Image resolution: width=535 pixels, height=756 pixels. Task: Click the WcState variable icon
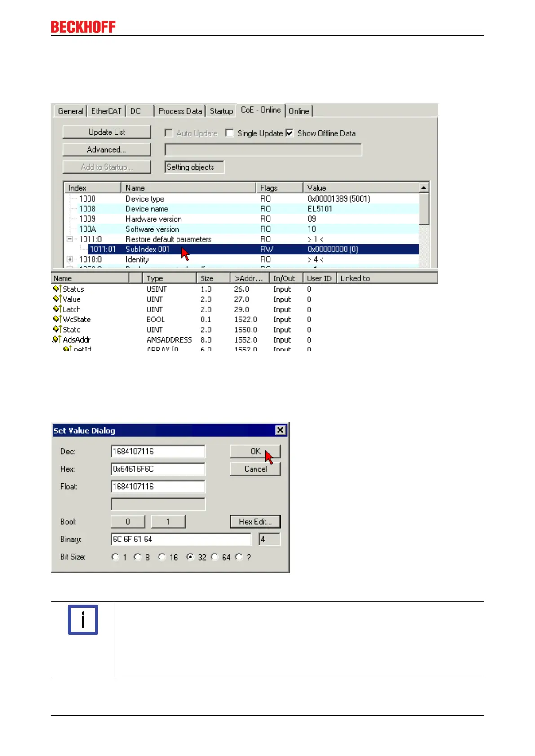[57, 319]
